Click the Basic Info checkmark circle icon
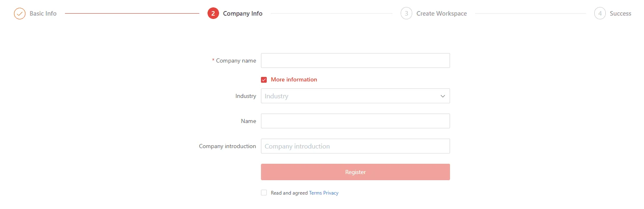 20,14
